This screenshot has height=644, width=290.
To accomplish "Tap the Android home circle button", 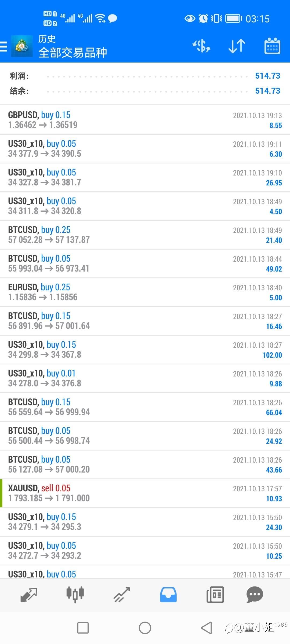I will (x=145, y=628).
